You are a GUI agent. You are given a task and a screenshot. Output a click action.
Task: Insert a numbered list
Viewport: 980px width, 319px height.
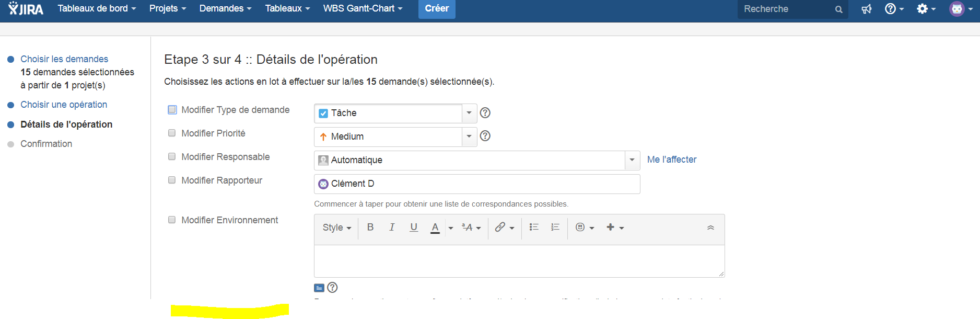tap(555, 227)
